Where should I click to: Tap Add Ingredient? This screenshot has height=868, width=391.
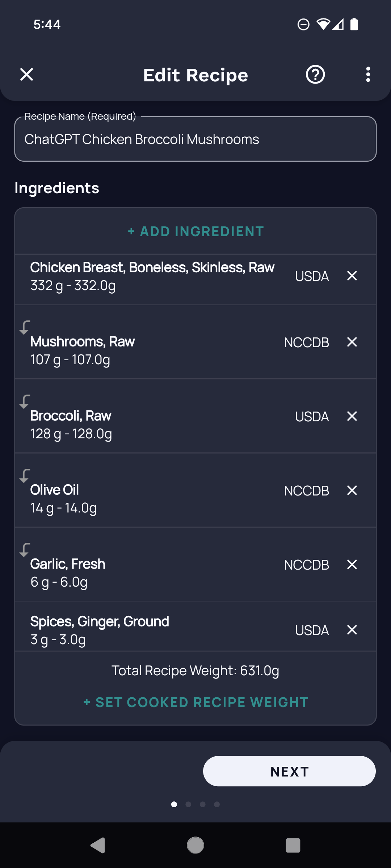[x=195, y=231]
